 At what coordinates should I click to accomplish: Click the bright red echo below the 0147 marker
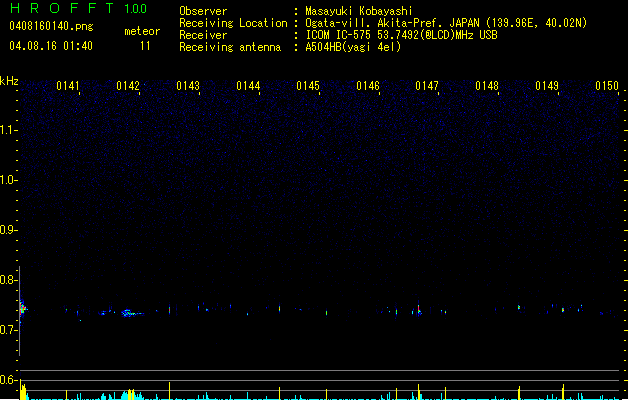point(419,309)
